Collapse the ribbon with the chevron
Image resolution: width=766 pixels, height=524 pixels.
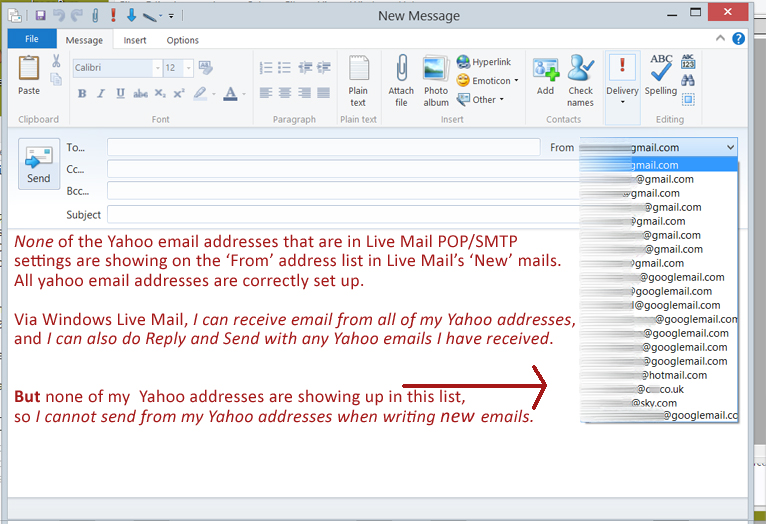click(x=720, y=38)
